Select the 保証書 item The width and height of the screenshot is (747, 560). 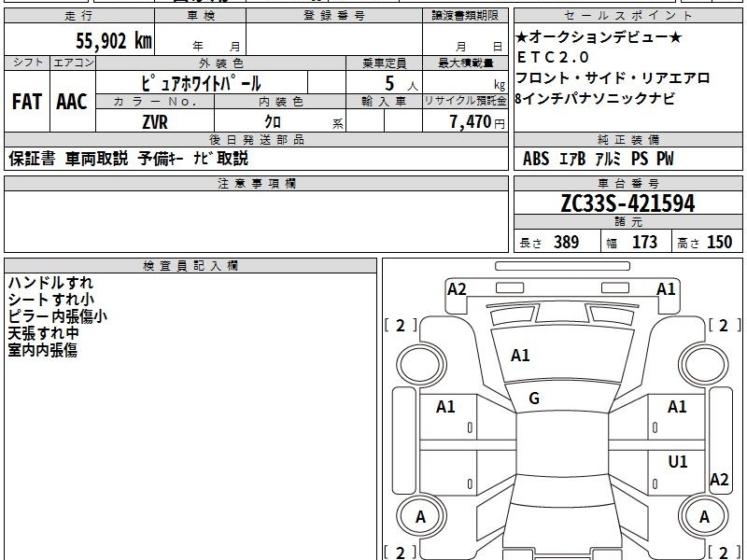pyautogui.click(x=32, y=159)
